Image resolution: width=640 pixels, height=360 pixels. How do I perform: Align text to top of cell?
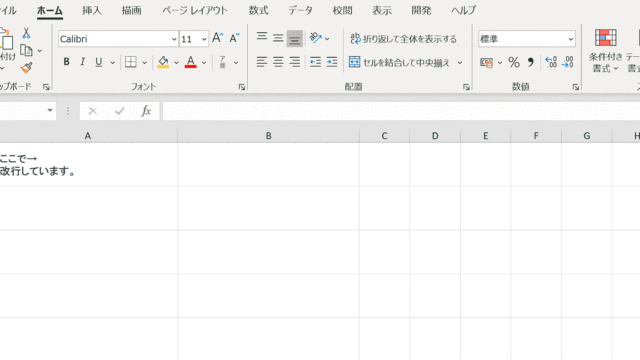pyautogui.click(x=262, y=38)
